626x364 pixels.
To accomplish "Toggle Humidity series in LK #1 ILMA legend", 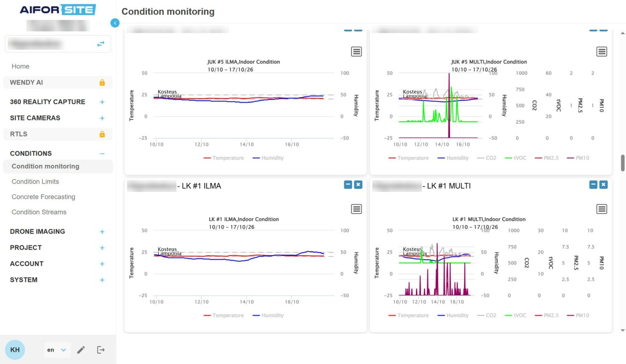I will click(268, 315).
